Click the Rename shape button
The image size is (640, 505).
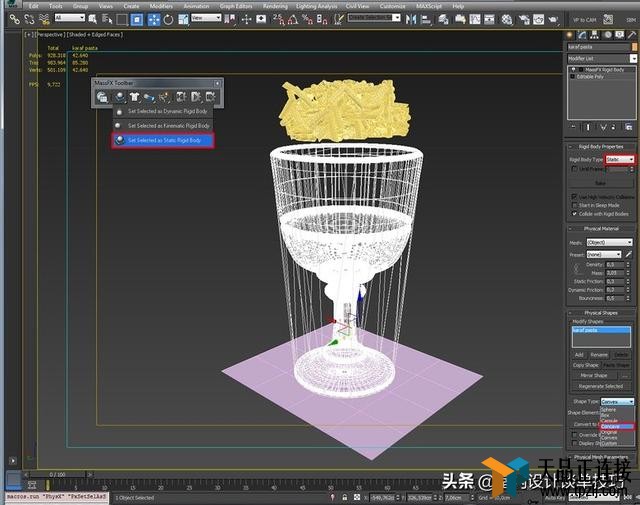599,355
